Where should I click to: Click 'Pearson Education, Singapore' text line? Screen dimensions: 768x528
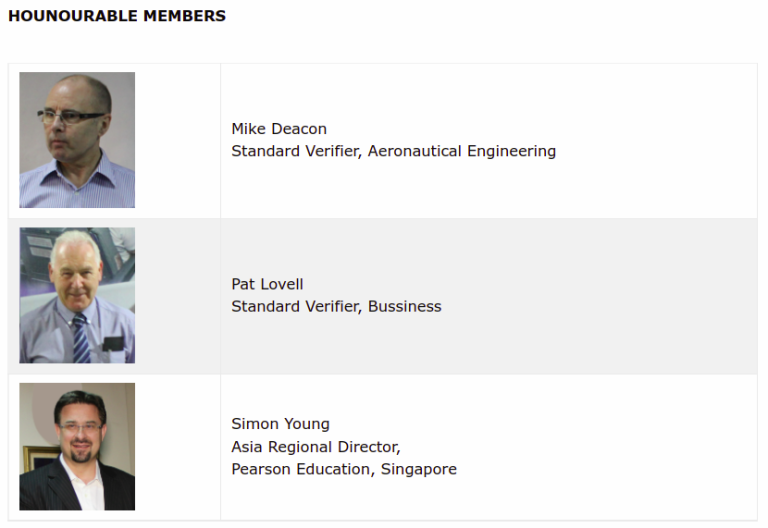pos(344,469)
